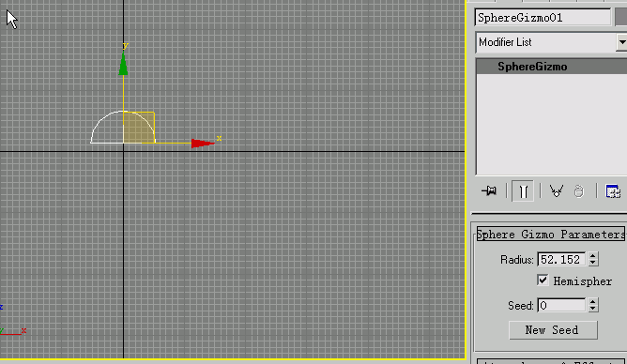Screen dimensions: 627x364
Task: Collapse Sphere Gizmo Parameters rollout
Action: pos(551,235)
